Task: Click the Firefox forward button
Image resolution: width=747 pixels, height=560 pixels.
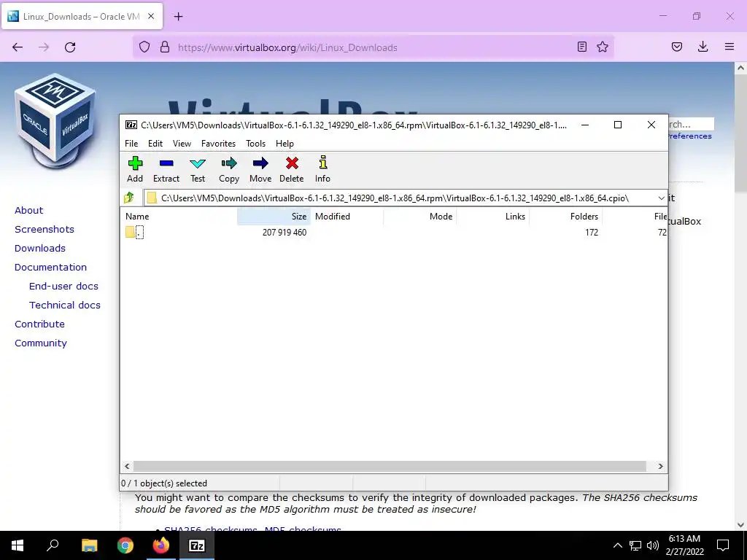Action: click(x=44, y=47)
